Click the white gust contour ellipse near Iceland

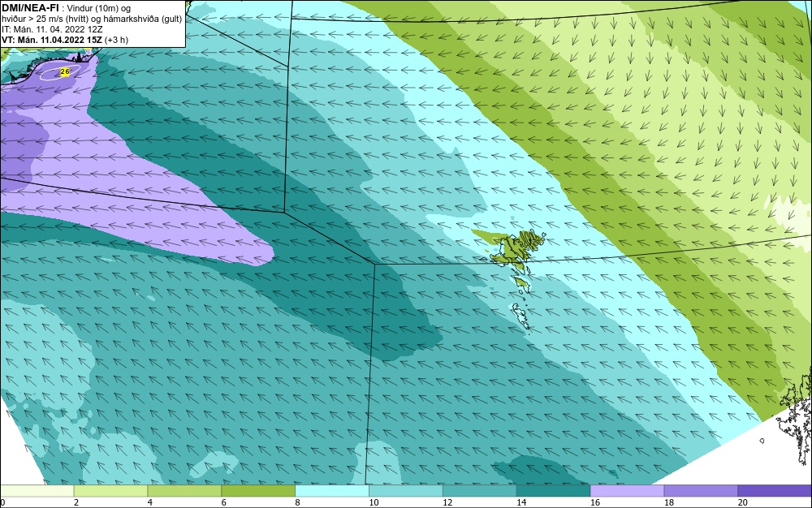[x=59, y=72]
